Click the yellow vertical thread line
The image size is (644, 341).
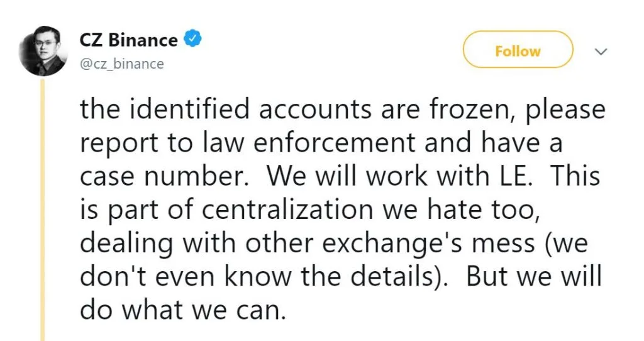coord(43,208)
